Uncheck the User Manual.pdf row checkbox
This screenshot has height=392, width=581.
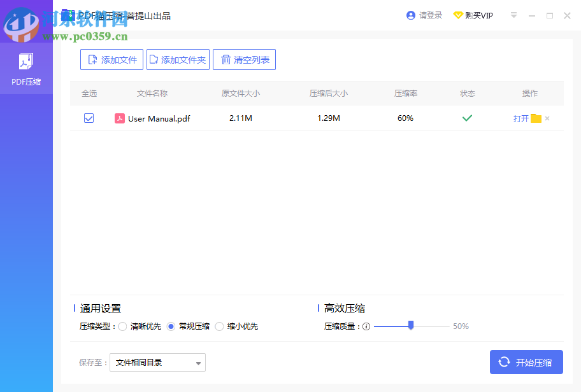pyautogui.click(x=89, y=118)
